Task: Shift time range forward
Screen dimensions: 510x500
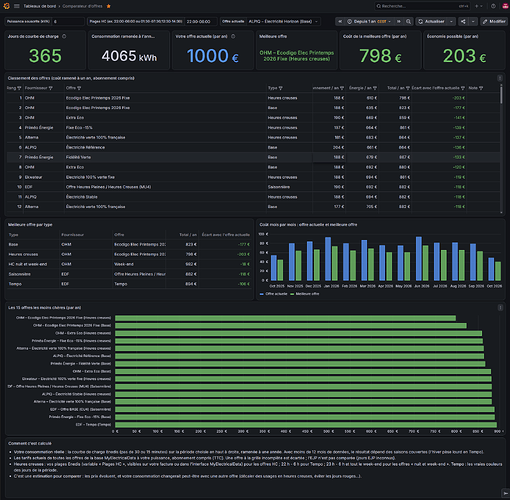Action: pos(398,21)
